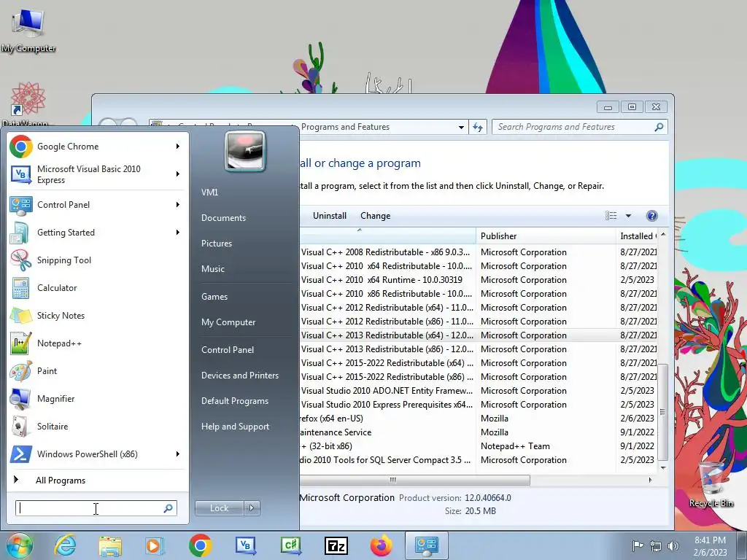The height and width of the screenshot is (560, 747).
Task: Expand the Getting Started submenu arrow
Action: 178,233
